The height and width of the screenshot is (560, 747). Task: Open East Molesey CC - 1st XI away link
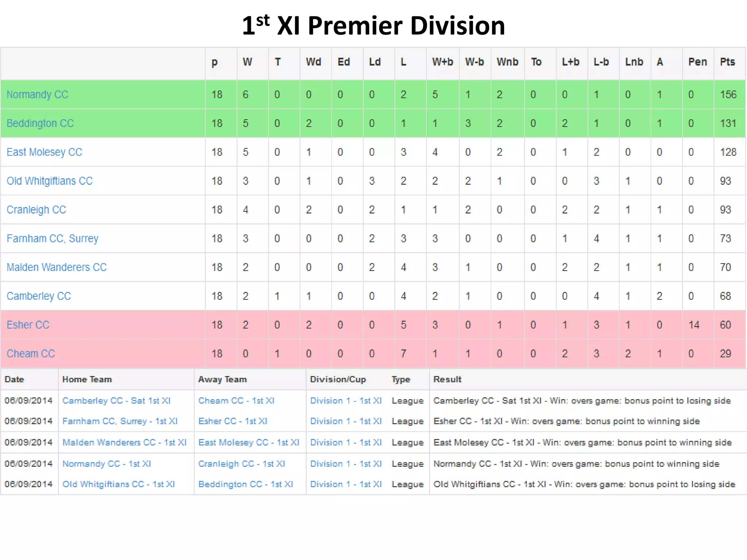point(249,442)
